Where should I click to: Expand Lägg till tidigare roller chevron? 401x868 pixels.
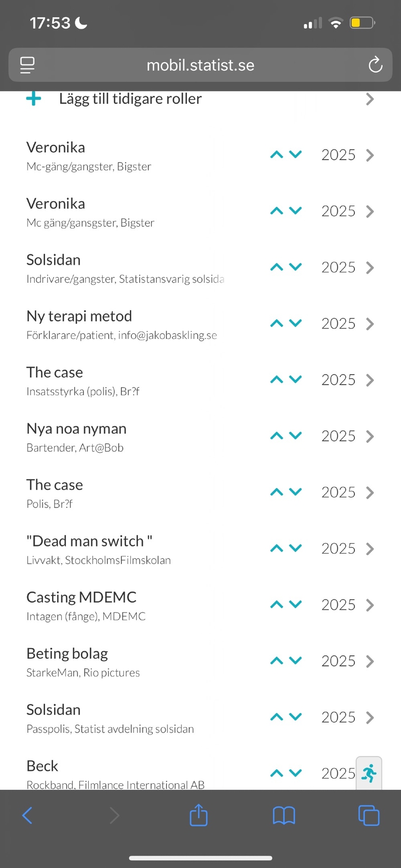[370, 99]
